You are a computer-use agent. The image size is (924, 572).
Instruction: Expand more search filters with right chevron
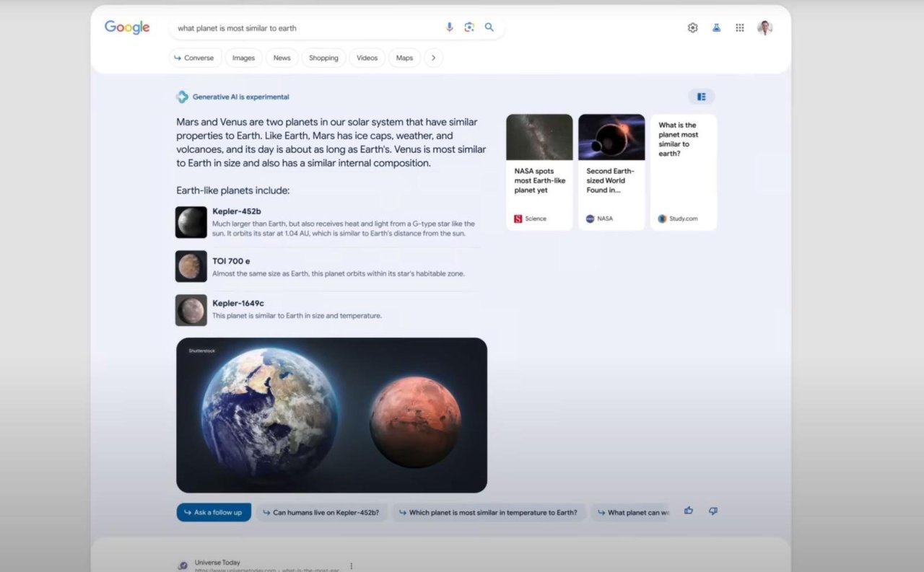click(433, 58)
